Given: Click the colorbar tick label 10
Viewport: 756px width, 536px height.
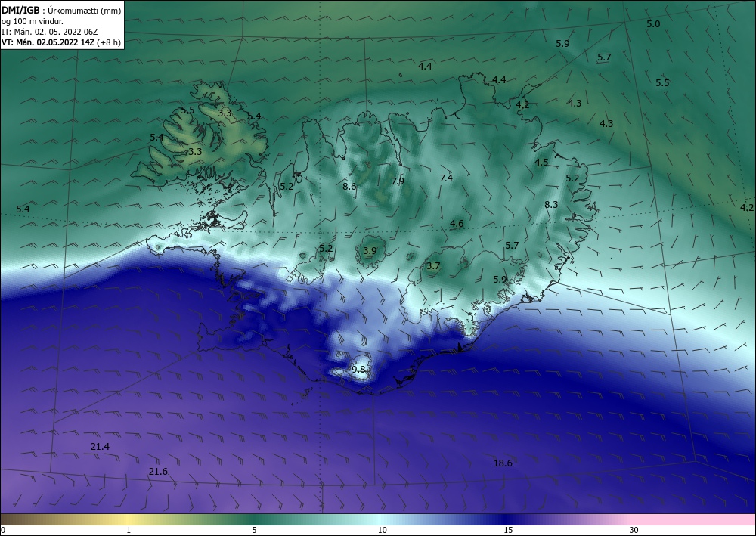Looking at the screenshot, I should [382, 530].
